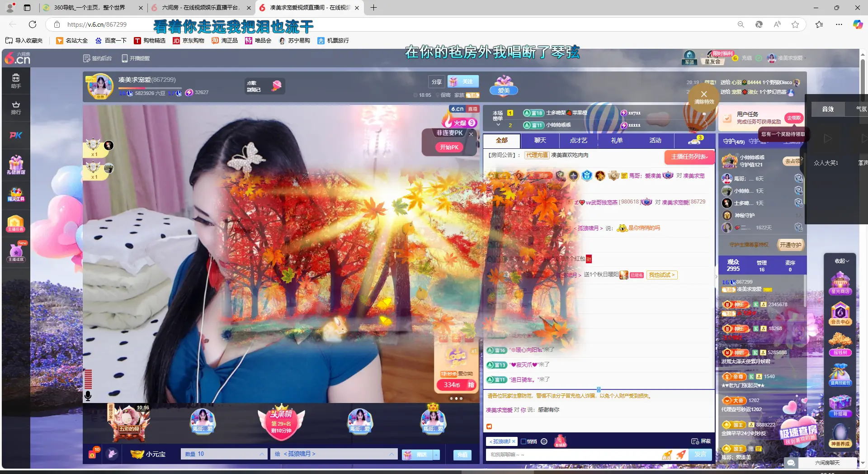Click the 赠送 send gift button

coord(417,455)
